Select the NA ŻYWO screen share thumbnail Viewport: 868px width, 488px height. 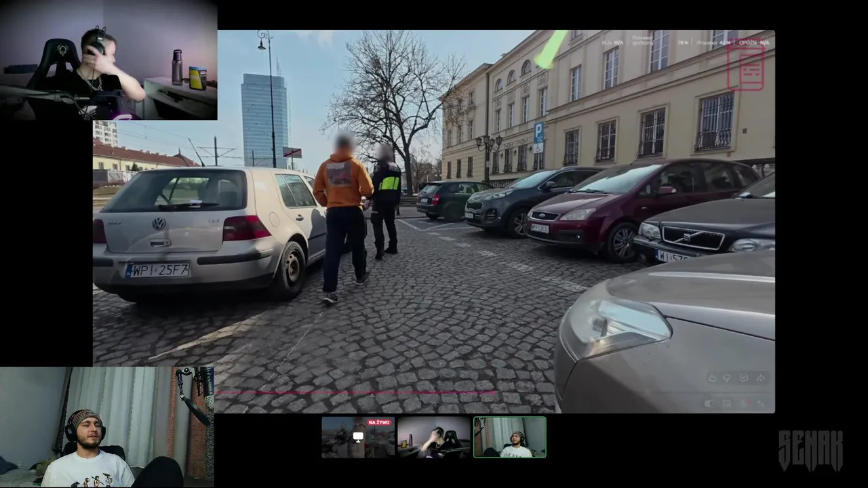click(358, 437)
